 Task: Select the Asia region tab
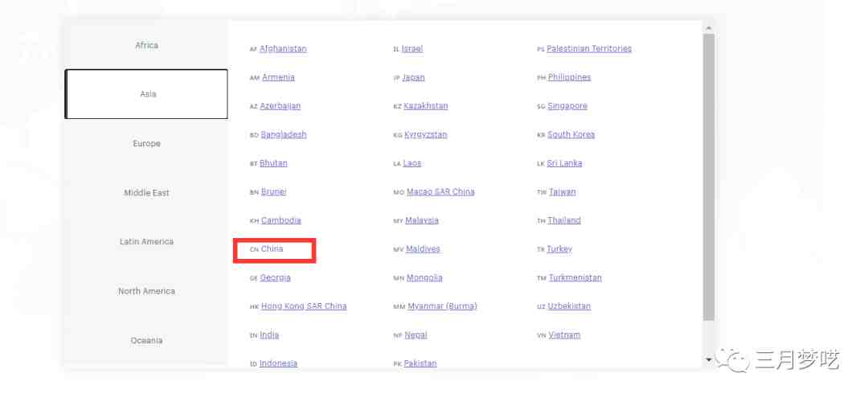click(146, 94)
